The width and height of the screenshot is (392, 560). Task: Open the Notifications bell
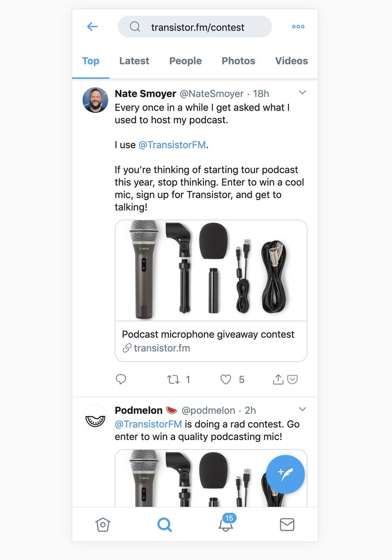coord(226,525)
